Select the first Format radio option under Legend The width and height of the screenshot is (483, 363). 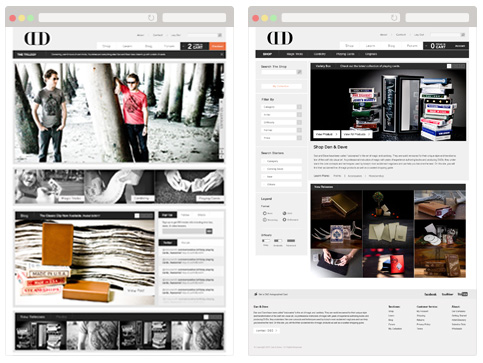265,213
